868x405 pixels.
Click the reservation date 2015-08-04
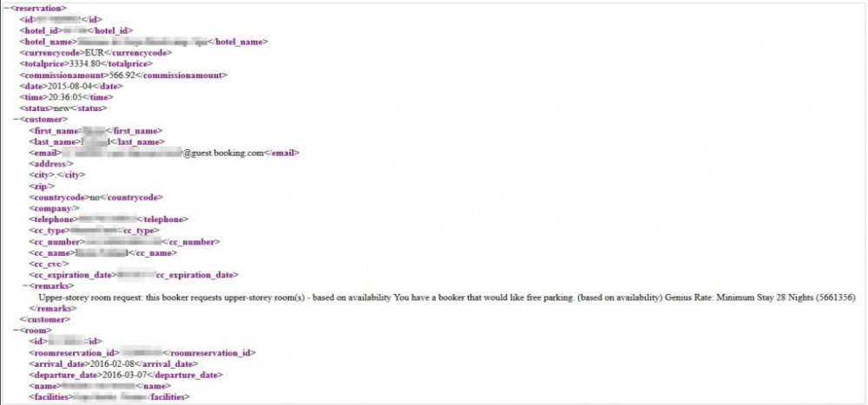pos(69,86)
